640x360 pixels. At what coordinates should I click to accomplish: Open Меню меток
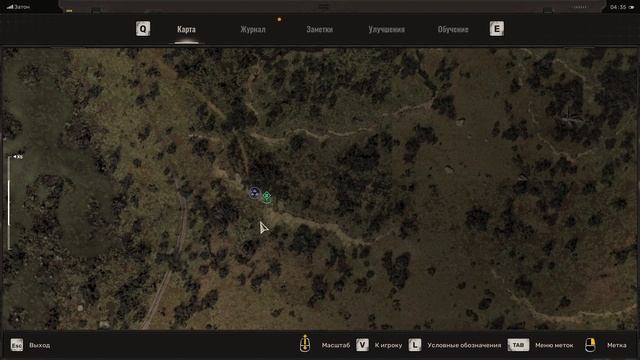(x=554, y=345)
